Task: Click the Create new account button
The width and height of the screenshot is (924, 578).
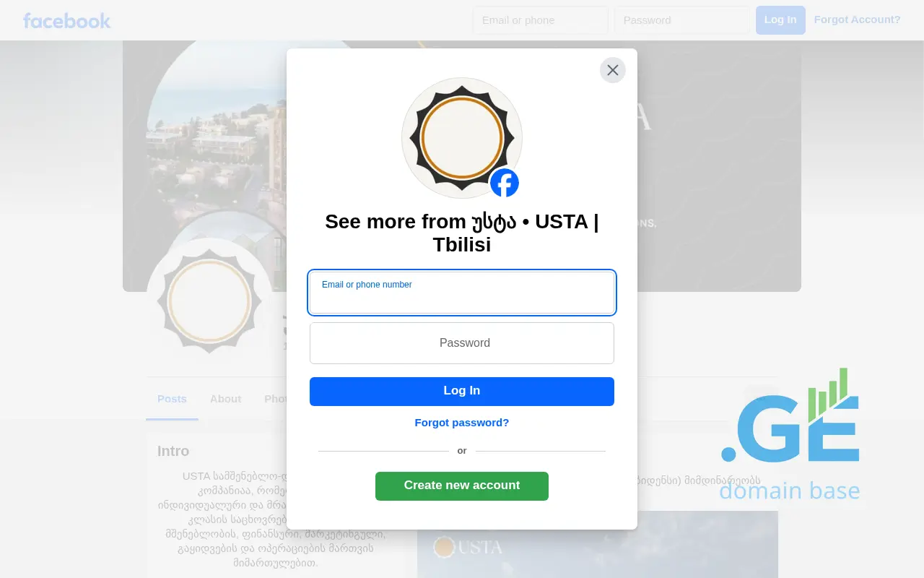Action: 462,486
